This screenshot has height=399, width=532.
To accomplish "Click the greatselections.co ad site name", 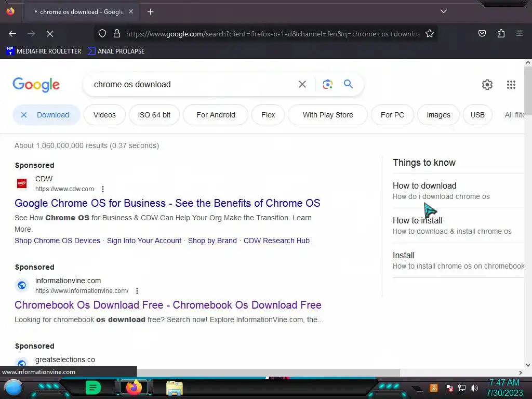I will [65, 360].
